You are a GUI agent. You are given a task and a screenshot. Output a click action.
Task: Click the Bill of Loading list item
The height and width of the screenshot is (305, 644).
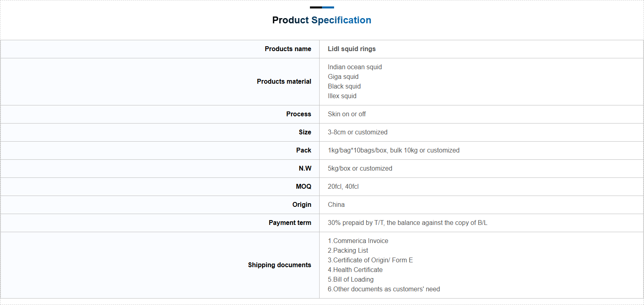(351, 279)
